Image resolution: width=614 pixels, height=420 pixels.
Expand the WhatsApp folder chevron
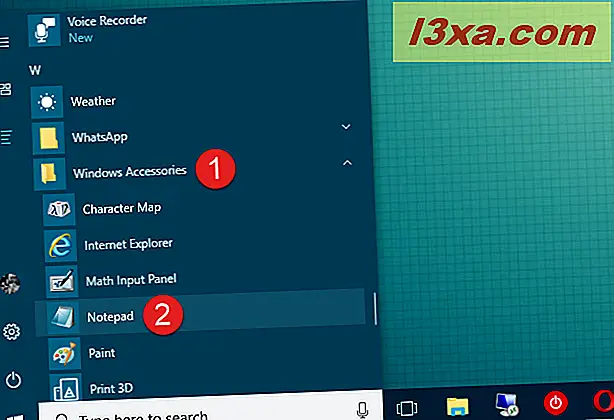[x=346, y=126]
